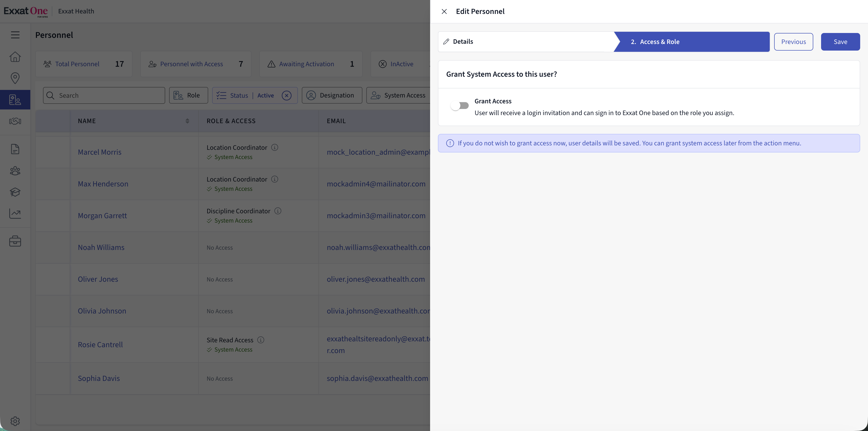Show info for Site Read Access role

(260, 340)
